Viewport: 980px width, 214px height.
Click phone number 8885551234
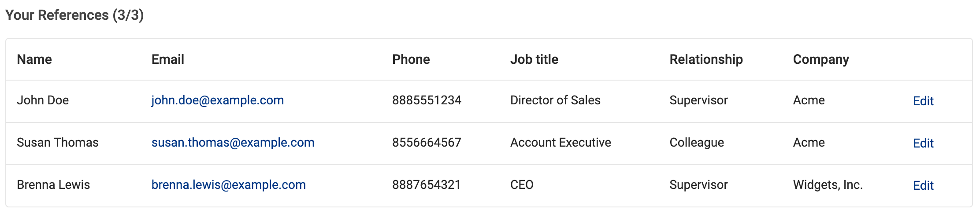(427, 100)
